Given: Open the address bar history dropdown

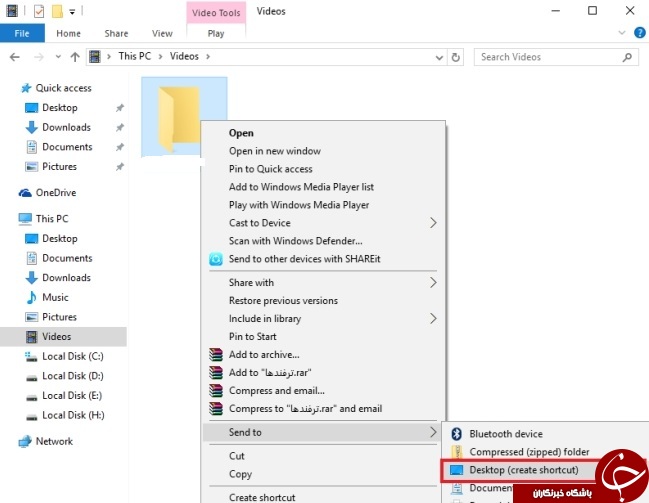Looking at the screenshot, I should coord(439,58).
